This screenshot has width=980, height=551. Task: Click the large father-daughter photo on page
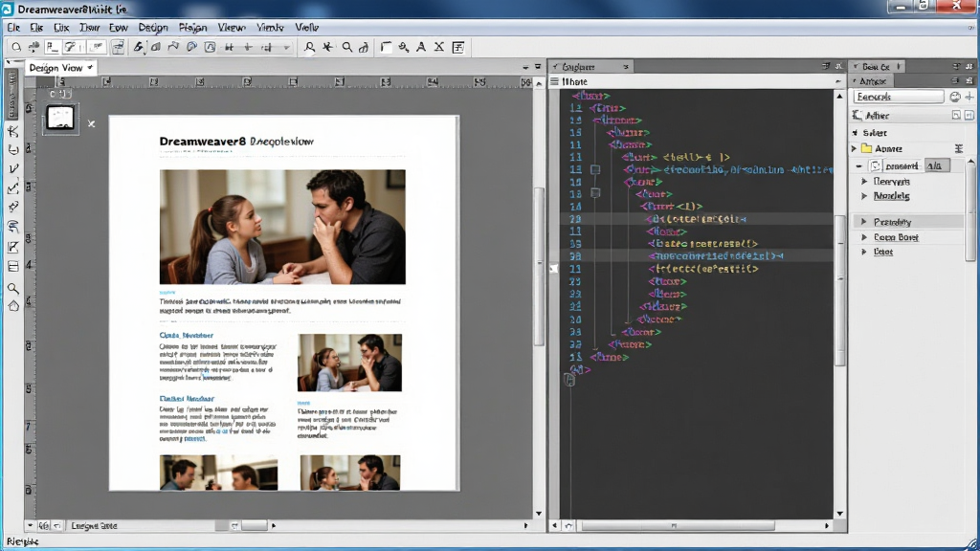tap(282, 227)
